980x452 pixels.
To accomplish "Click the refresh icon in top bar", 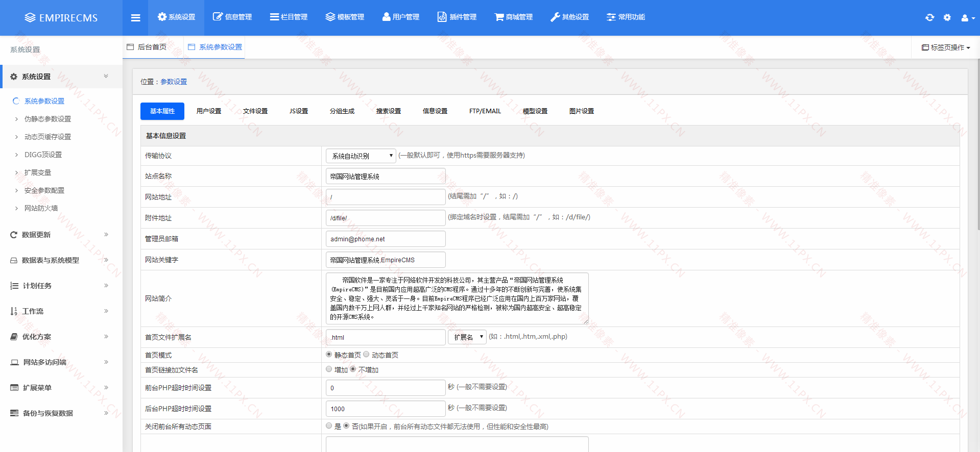I will coord(929,17).
